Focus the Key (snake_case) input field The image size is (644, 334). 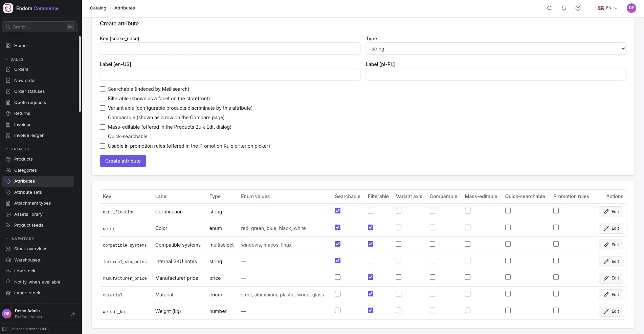pos(230,48)
